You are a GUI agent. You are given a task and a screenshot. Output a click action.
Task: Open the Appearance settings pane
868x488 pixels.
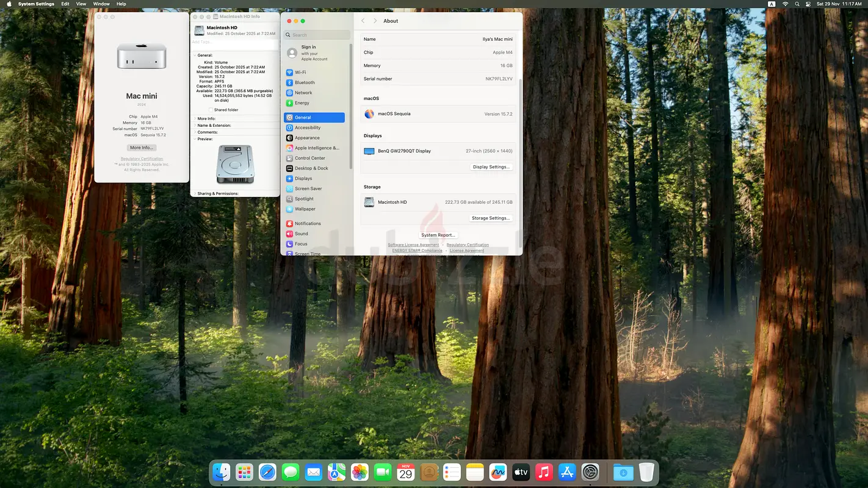pos(315,138)
